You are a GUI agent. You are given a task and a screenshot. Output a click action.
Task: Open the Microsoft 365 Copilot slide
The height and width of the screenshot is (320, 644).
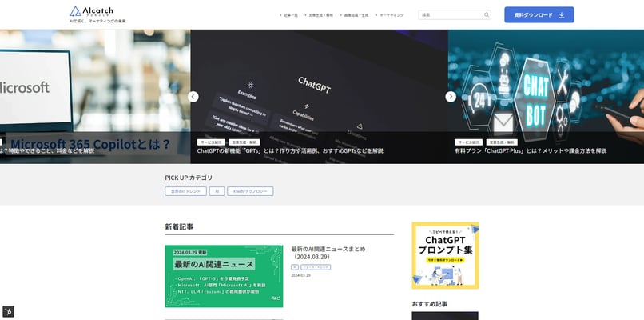tap(95, 97)
